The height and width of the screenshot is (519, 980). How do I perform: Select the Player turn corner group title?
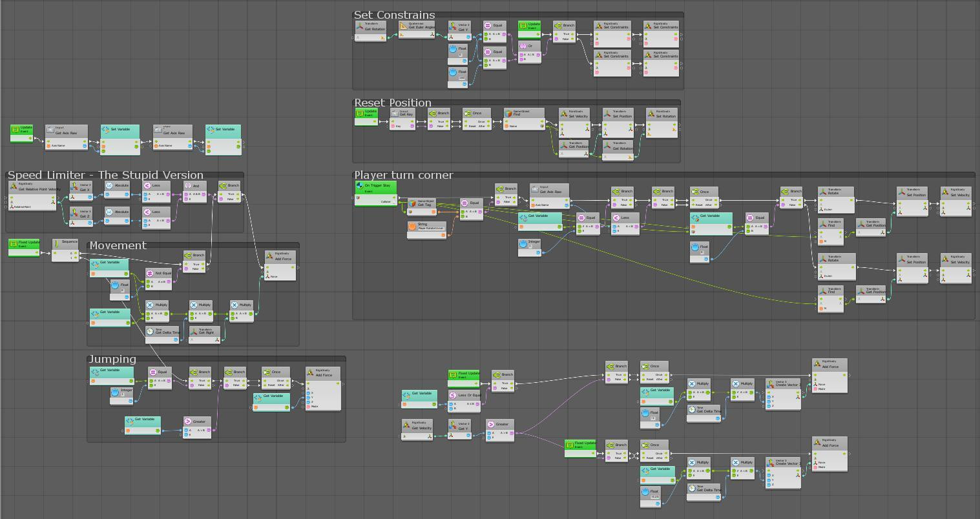[x=403, y=175]
